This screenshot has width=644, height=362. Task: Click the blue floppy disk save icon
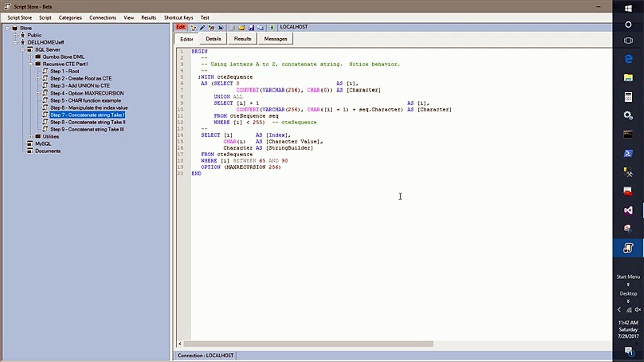(x=251, y=28)
